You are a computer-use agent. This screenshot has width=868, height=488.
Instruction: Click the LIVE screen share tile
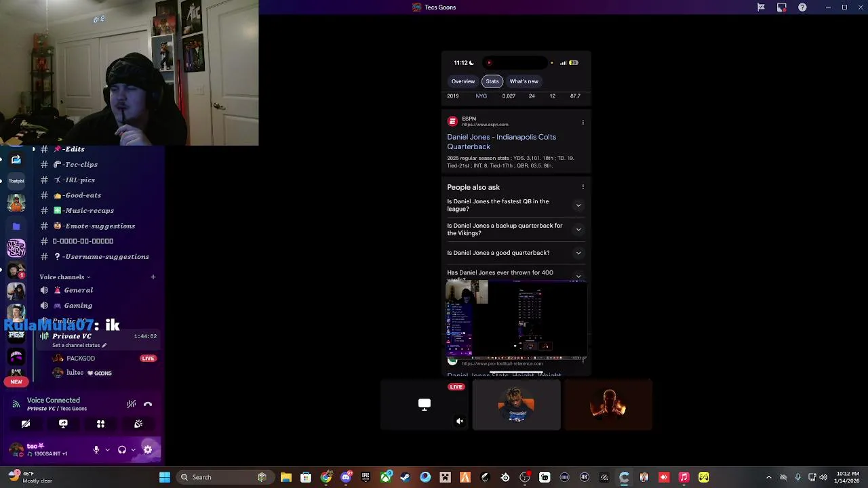(x=425, y=405)
